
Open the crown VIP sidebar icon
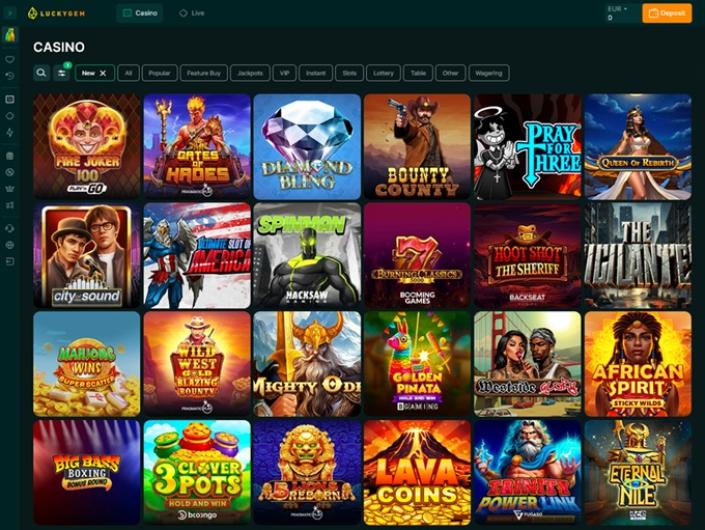coord(10,188)
